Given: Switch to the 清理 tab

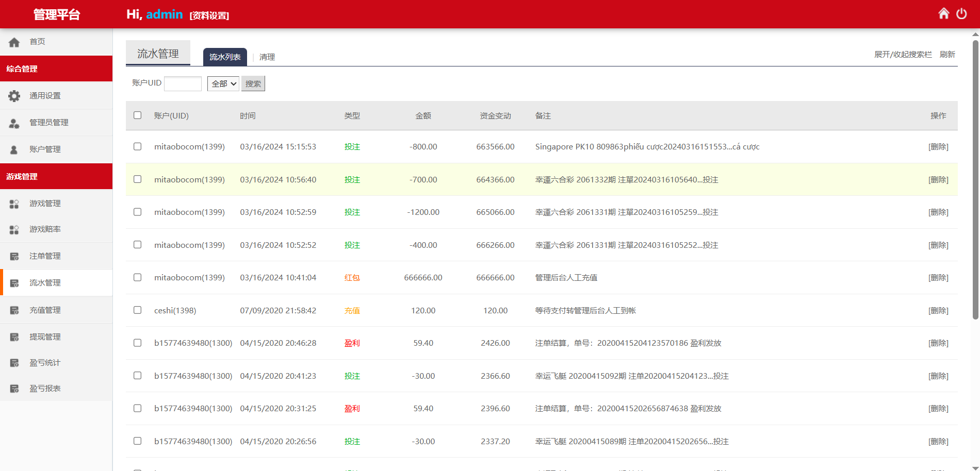Looking at the screenshot, I should [x=267, y=57].
